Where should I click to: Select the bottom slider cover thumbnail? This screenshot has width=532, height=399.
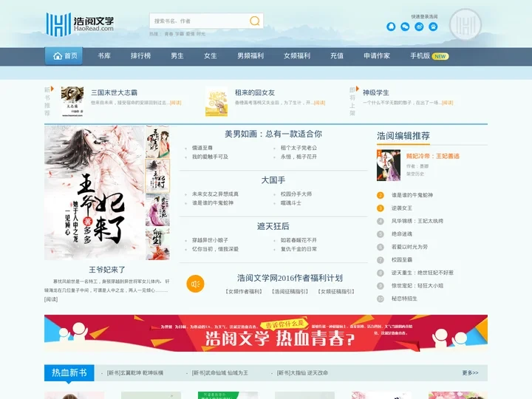(157, 244)
